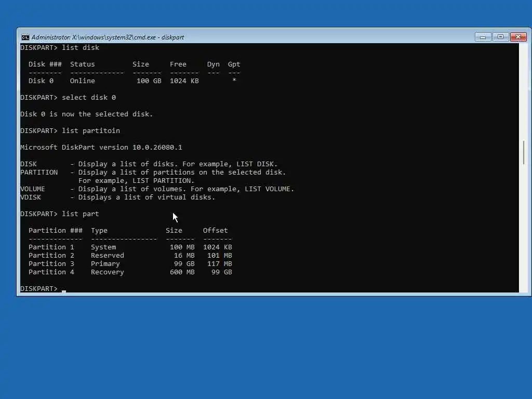Click the 'Partition 2' row label

pyautogui.click(x=51, y=256)
